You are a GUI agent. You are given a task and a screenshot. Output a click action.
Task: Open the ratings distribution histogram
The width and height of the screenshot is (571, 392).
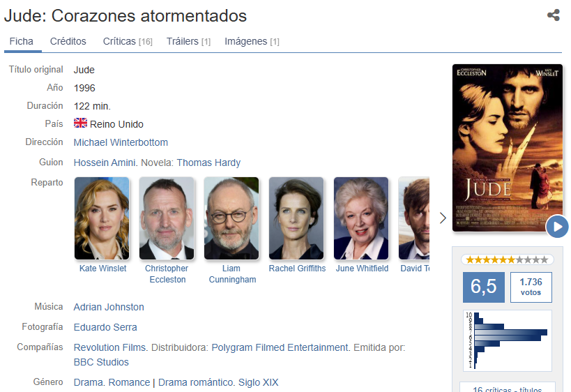(508, 340)
